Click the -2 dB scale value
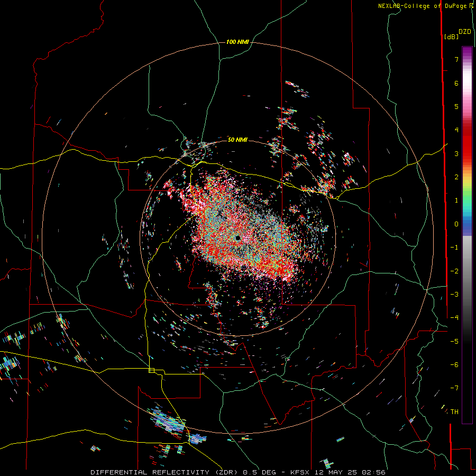 [x=454, y=271]
